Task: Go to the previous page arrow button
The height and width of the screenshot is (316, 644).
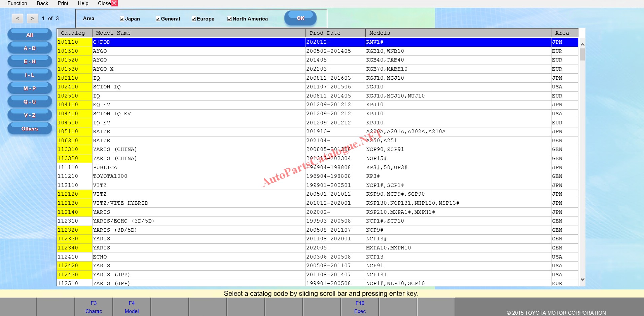Action: click(x=17, y=18)
